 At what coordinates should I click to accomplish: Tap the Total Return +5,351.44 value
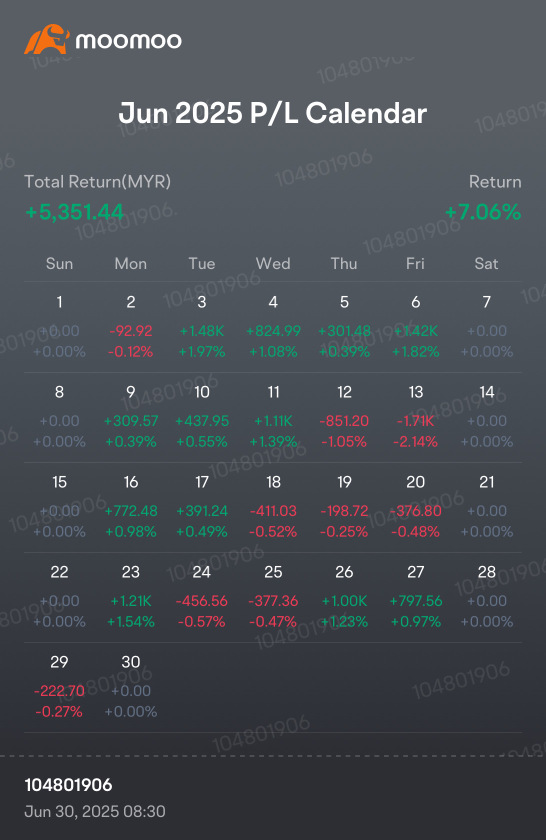[74, 212]
